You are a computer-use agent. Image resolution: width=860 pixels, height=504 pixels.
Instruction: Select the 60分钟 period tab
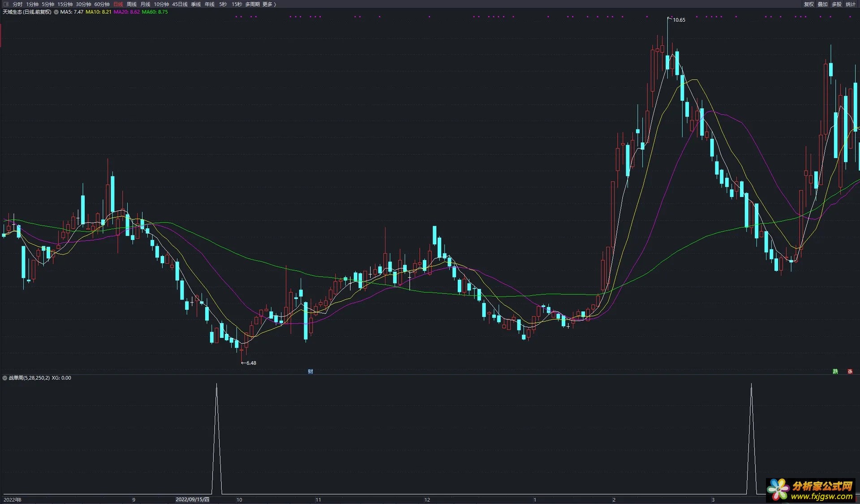point(102,4)
